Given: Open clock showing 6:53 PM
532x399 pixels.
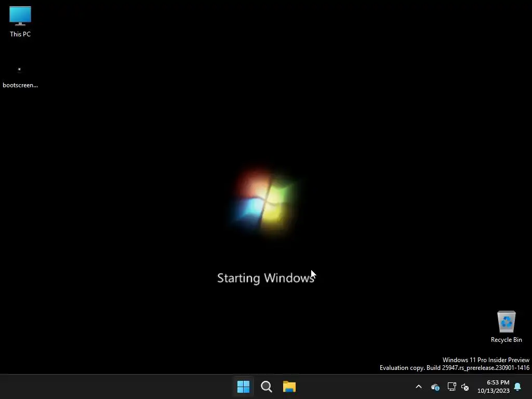Looking at the screenshot, I should pyautogui.click(x=494, y=387).
